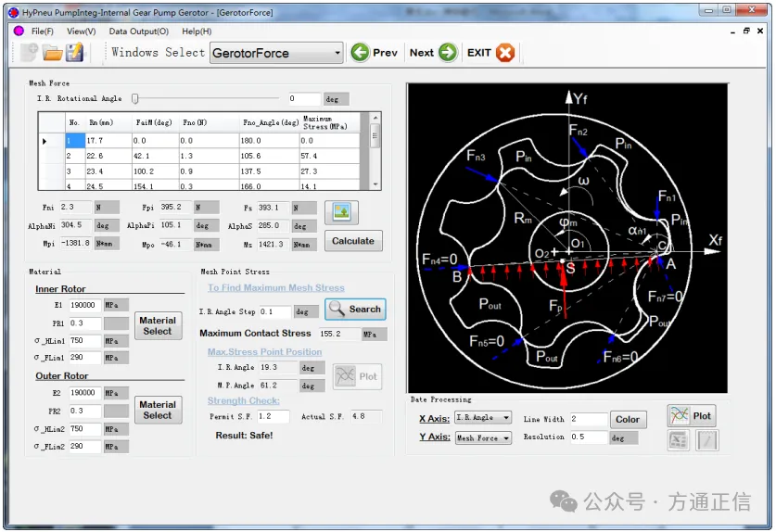Click the 100.2 FaiM cell in row 3
The height and width of the screenshot is (532, 776).
156,171
